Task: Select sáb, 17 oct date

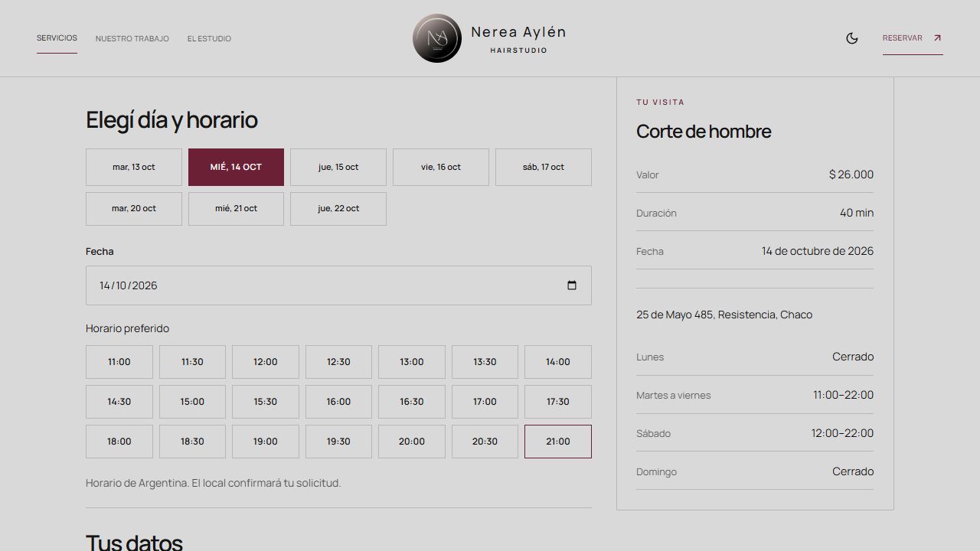Action: tap(544, 167)
